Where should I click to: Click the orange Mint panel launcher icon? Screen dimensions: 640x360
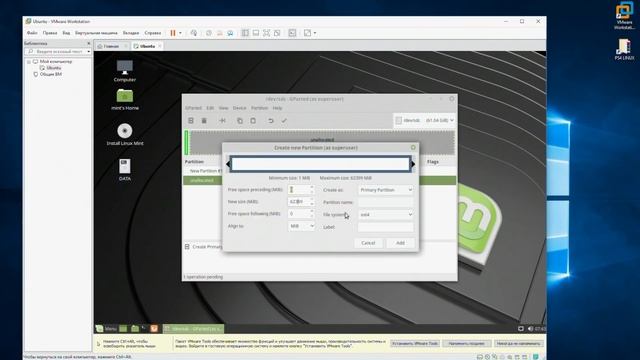(x=154, y=329)
